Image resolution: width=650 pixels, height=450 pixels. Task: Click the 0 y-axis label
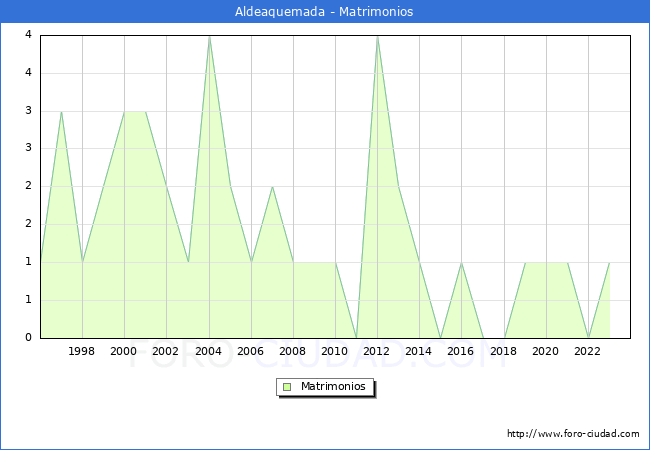[28, 337]
